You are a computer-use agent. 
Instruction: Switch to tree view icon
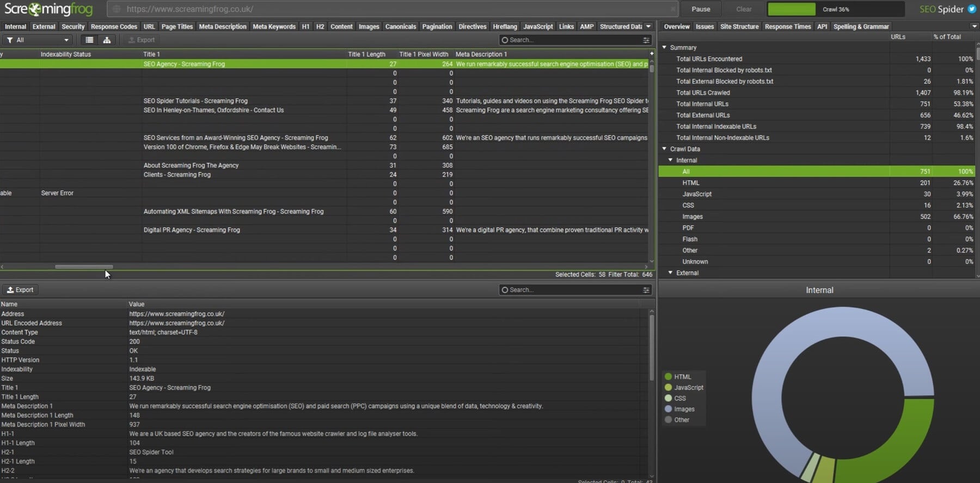tap(107, 40)
